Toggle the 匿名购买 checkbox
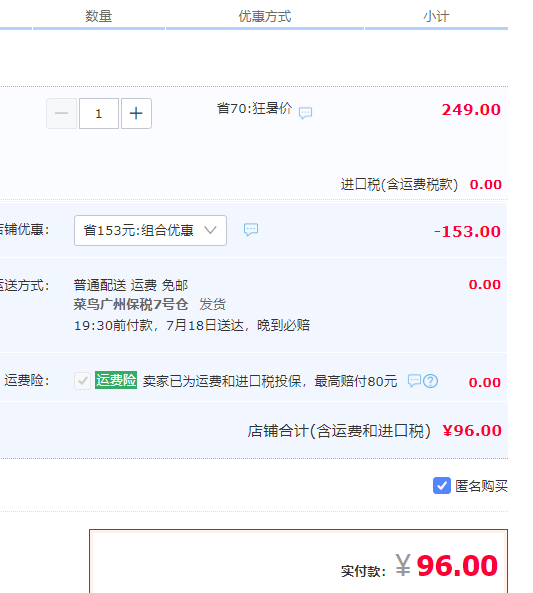This screenshot has height=593, width=533. 441,486
